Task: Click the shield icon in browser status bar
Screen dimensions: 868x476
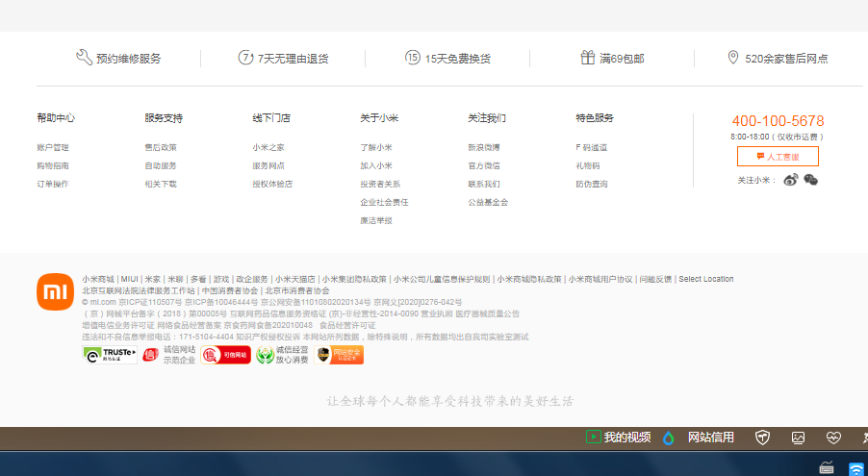Action: 763,438
